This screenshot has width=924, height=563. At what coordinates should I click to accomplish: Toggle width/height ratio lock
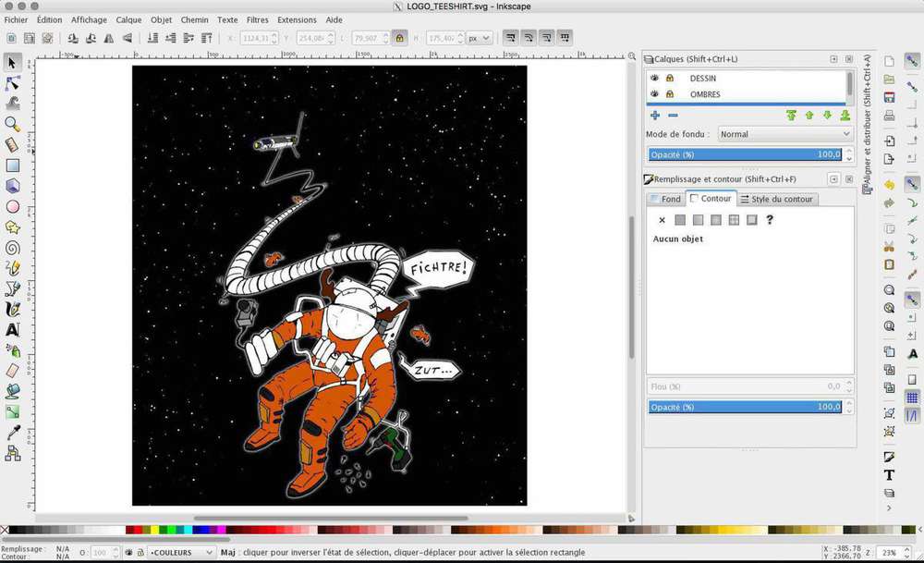click(400, 38)
